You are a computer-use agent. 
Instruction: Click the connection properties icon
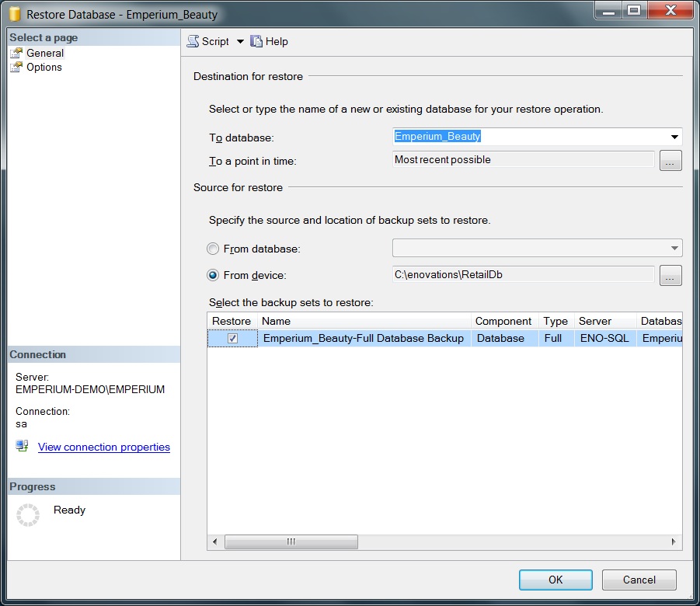[23, 447]
